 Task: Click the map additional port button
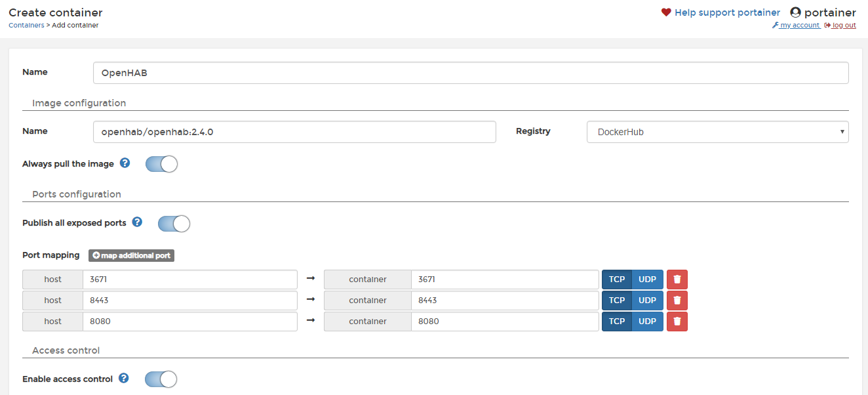[x=131, y=255]
